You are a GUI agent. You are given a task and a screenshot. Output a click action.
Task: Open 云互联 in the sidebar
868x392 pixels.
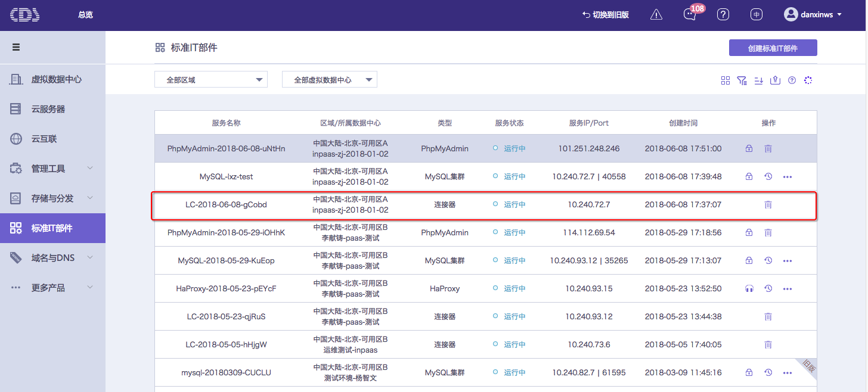click(x=52, y=139)
